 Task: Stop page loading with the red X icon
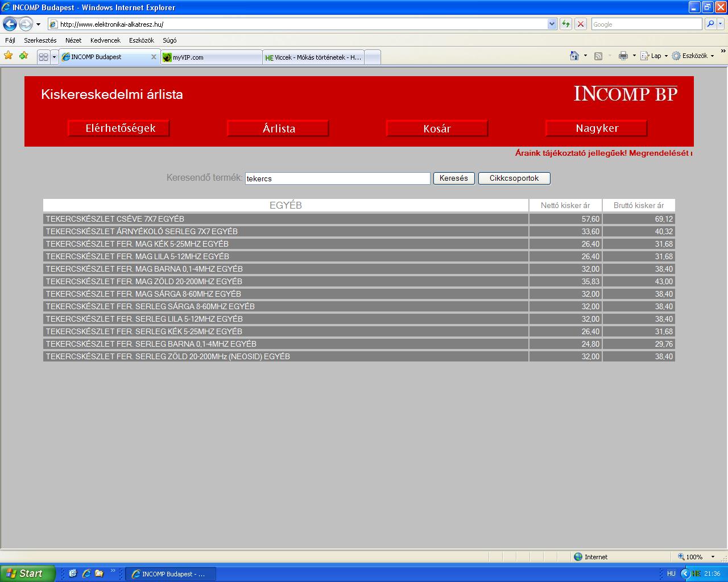click(x=581, y=24)
